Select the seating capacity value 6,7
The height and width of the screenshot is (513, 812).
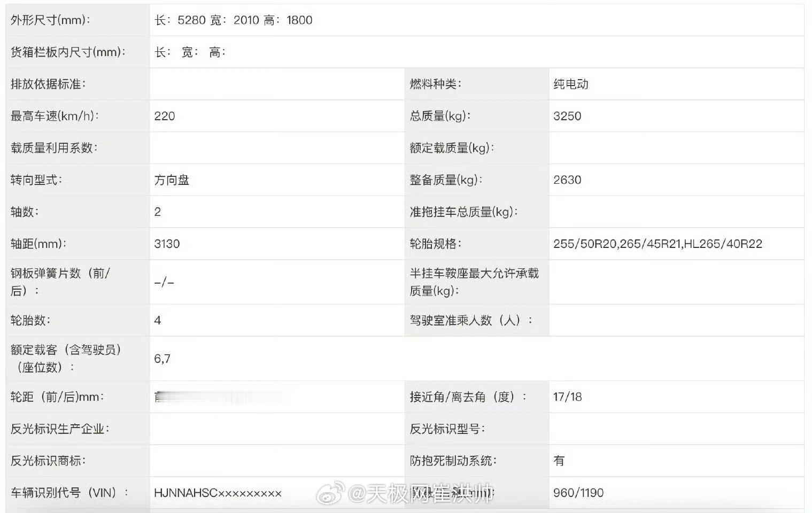(x=163, y=359)
